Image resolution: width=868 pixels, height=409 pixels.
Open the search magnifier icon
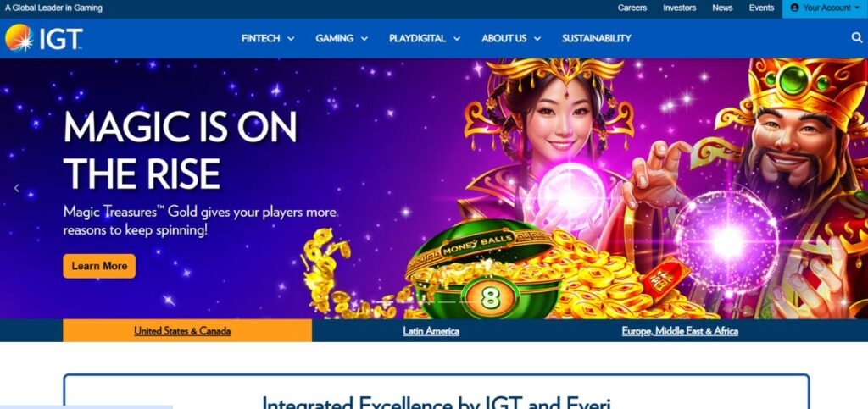point(856,37)
